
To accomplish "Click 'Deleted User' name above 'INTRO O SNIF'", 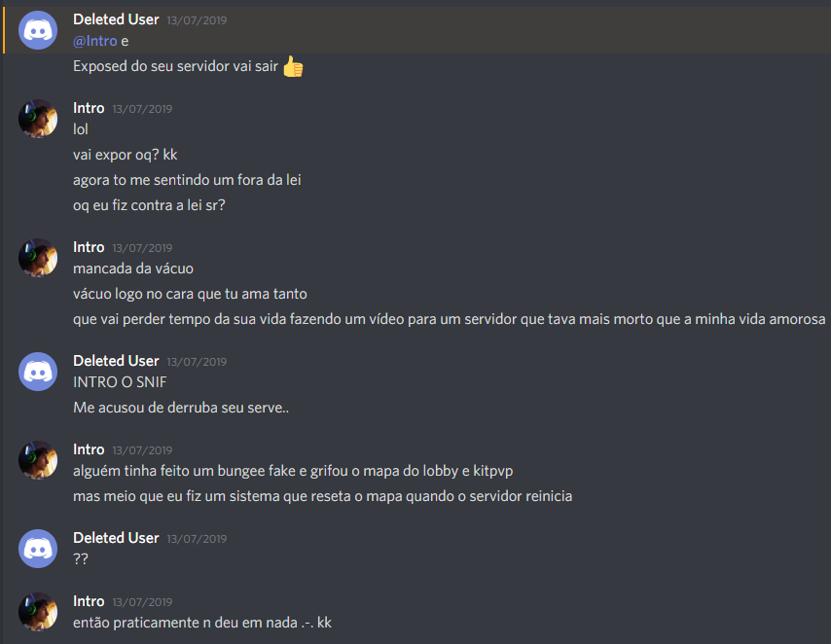I will 116,361.
